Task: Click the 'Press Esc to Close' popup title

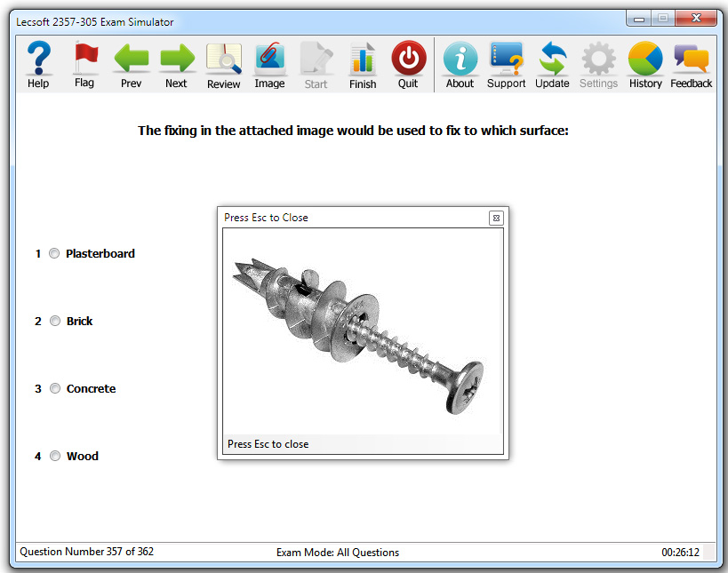Action: click(x=266, y=218)
